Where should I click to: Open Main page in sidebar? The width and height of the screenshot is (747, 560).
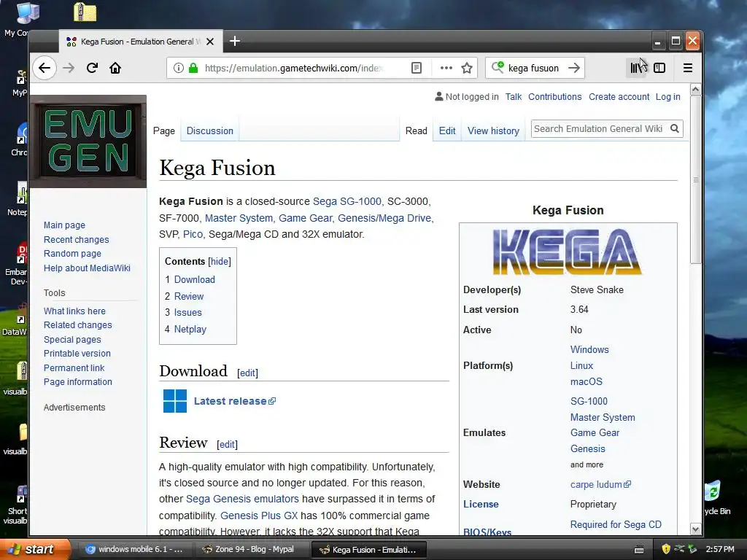[64, 225]
